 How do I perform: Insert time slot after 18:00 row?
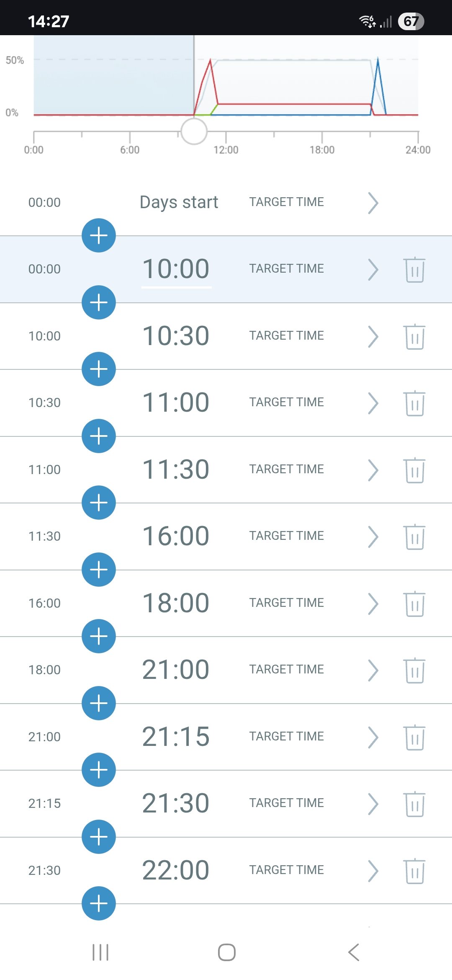point(99,636)
